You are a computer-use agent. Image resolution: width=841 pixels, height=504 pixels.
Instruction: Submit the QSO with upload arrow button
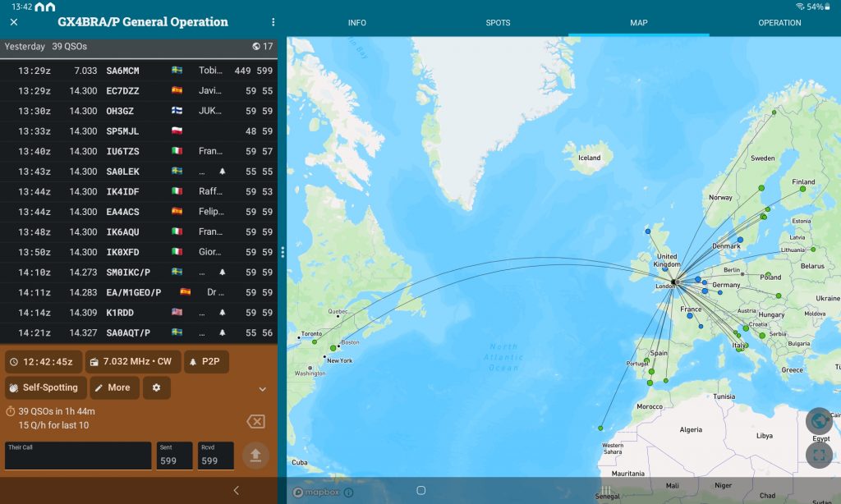point(255,456)
